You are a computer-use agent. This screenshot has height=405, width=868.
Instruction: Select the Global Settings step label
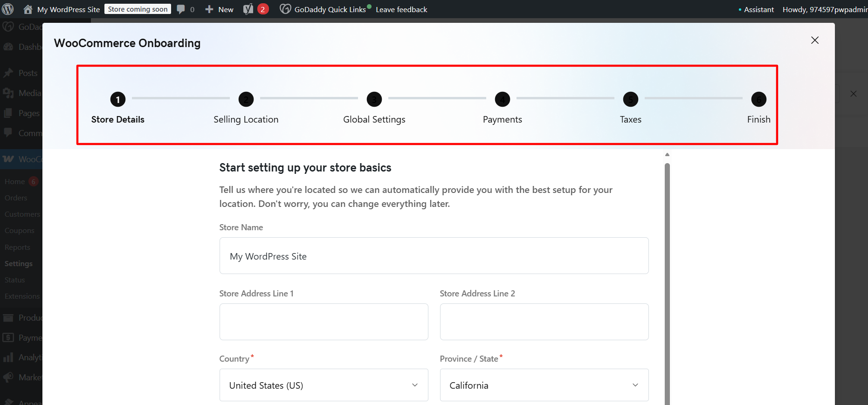point(374,119)
